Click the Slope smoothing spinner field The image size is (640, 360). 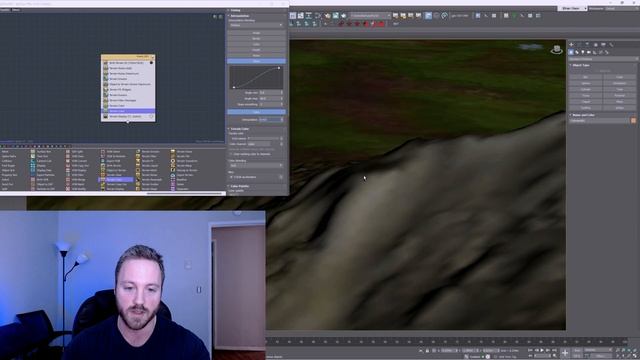(271, 104)
